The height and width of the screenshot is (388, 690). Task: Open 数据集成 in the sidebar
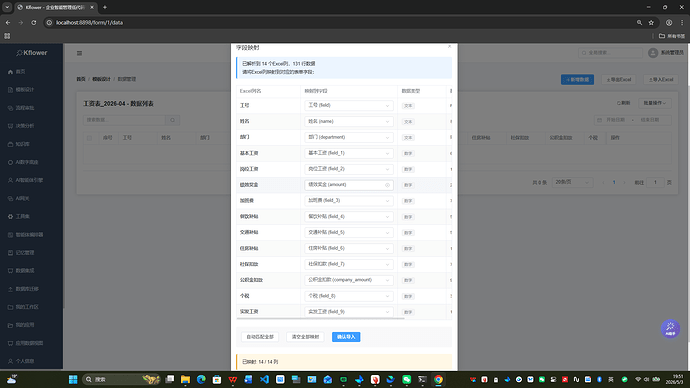pyautogui.click(x=25, y=271)
